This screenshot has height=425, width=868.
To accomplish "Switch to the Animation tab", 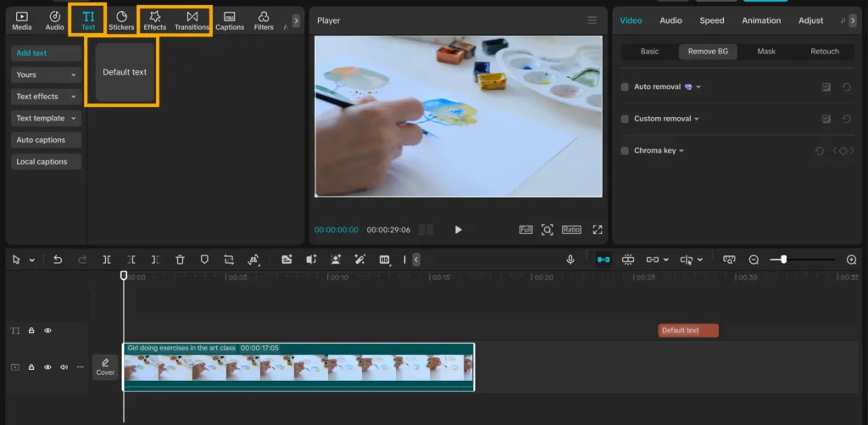I will tap(761, 20).
